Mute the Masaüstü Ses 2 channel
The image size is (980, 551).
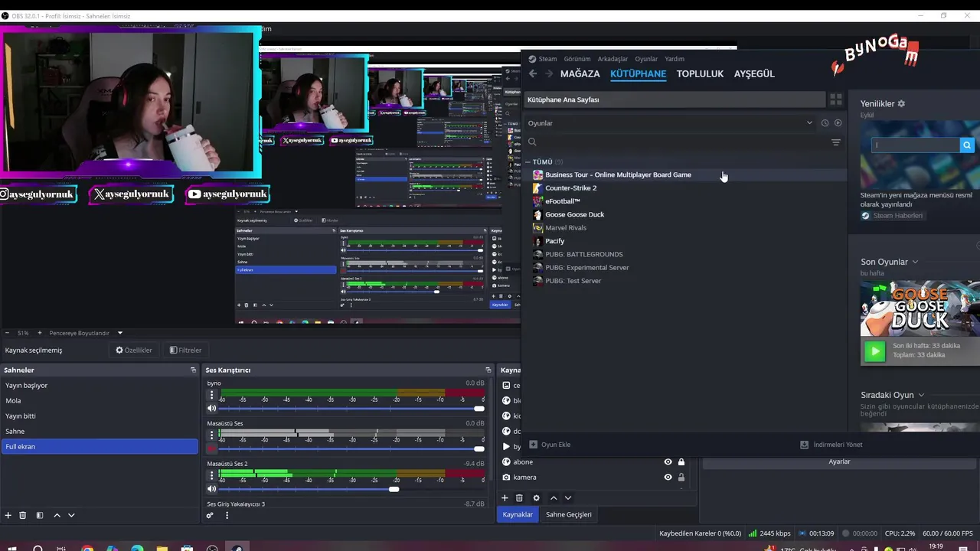(x=212, y=489)
